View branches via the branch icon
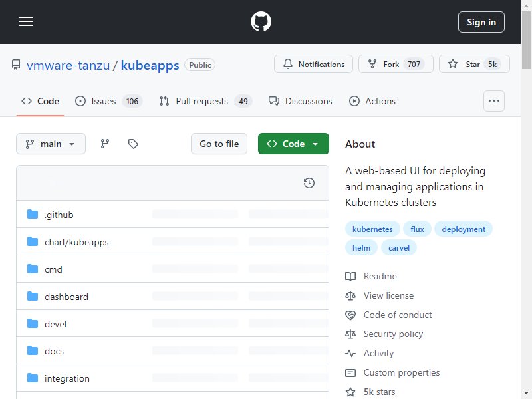The height and width of the screenshot is (399, 532). (105, 144)
